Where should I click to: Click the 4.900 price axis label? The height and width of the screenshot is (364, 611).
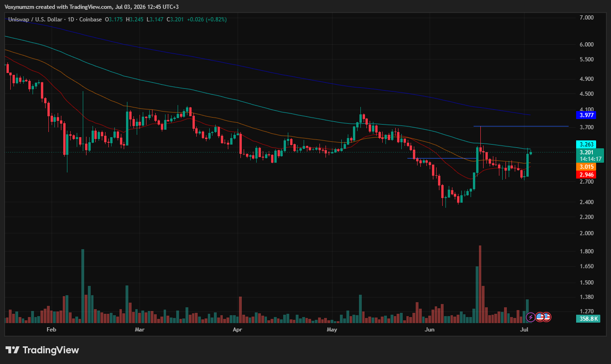click(587, 79)
